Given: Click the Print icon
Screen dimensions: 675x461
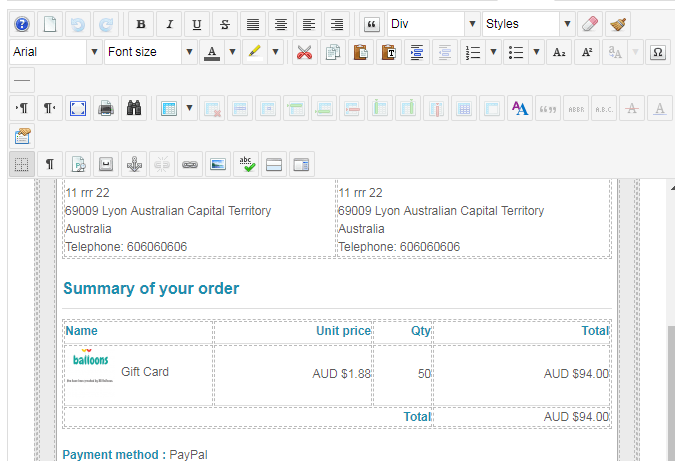Looking at the screenshot, I should 107,108.
